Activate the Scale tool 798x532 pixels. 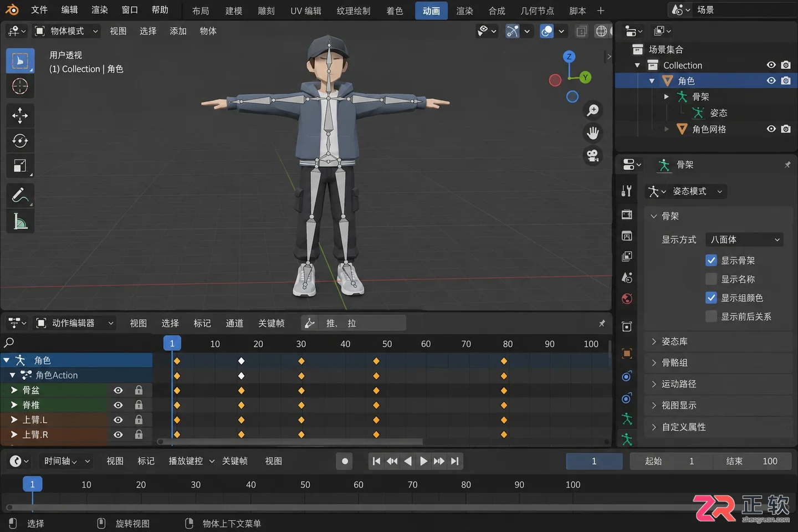tap(20, 166)
